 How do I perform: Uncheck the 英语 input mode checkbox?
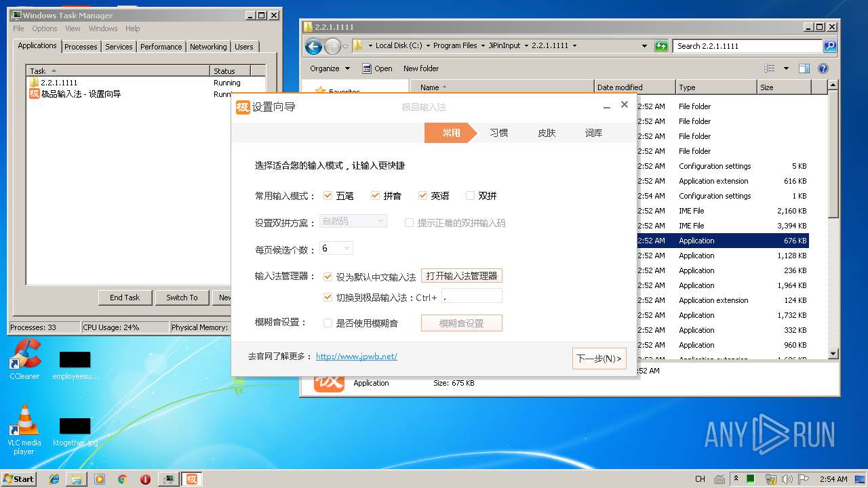point(423,196)
